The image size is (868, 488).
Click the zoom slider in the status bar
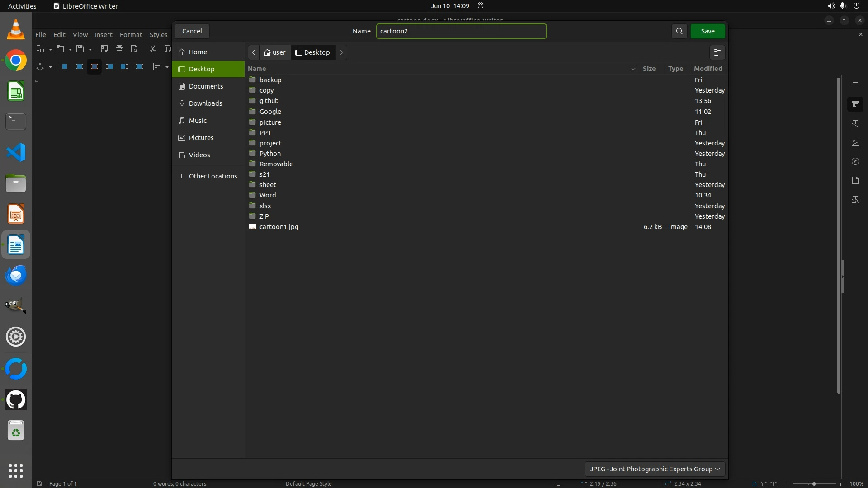814,484
